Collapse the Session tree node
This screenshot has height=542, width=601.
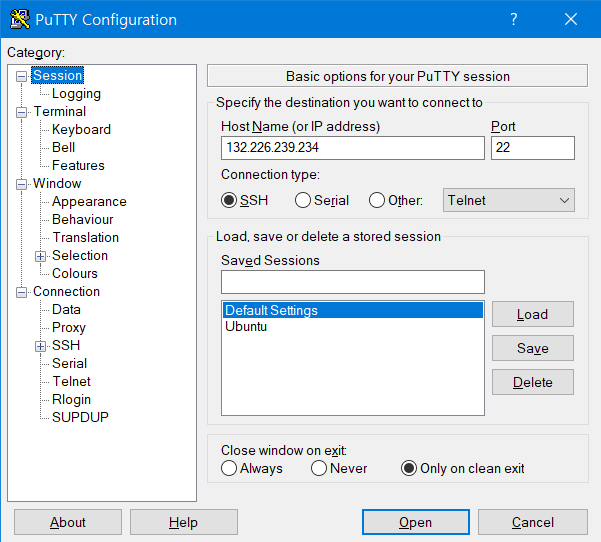click(x=21, y=76)
